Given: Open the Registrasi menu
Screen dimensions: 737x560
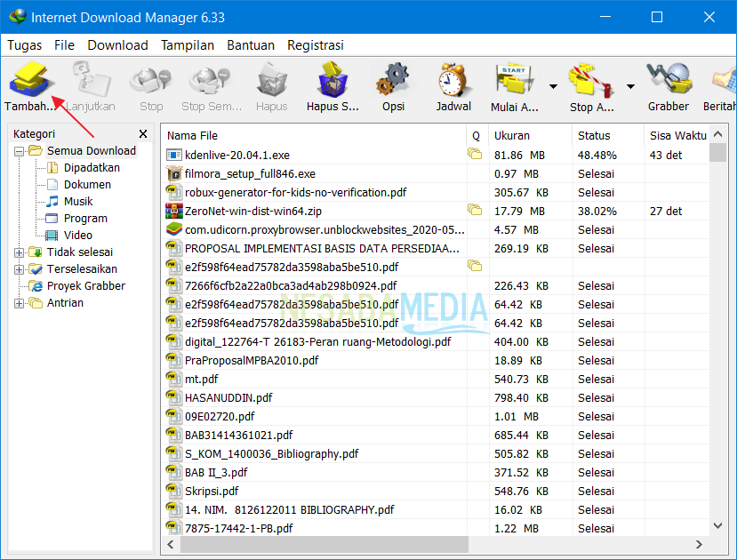Looking at the screenshot, I should click(x=316, y=45).
